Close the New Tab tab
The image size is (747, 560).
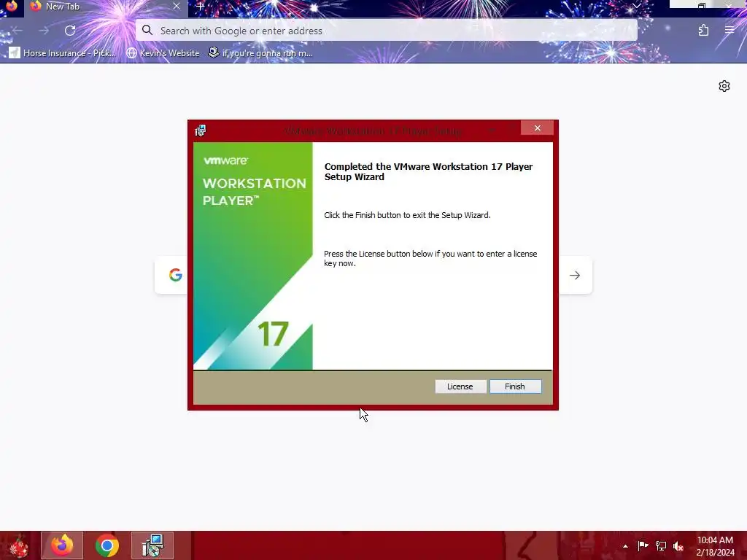click(x=177, y=6)
